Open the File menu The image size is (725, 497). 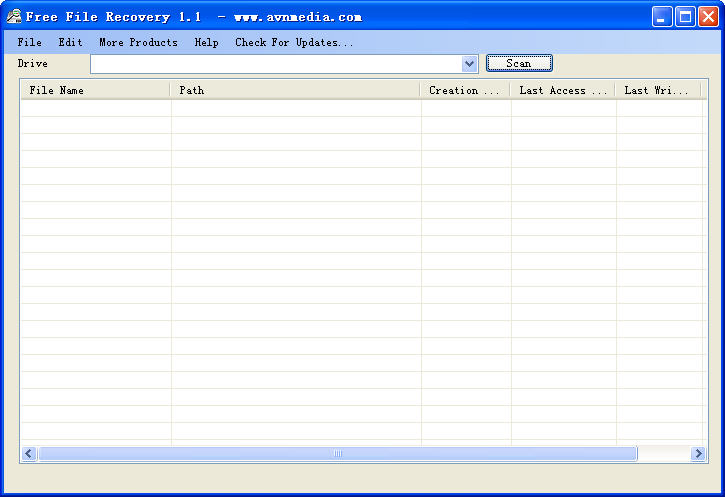[29, 42]
